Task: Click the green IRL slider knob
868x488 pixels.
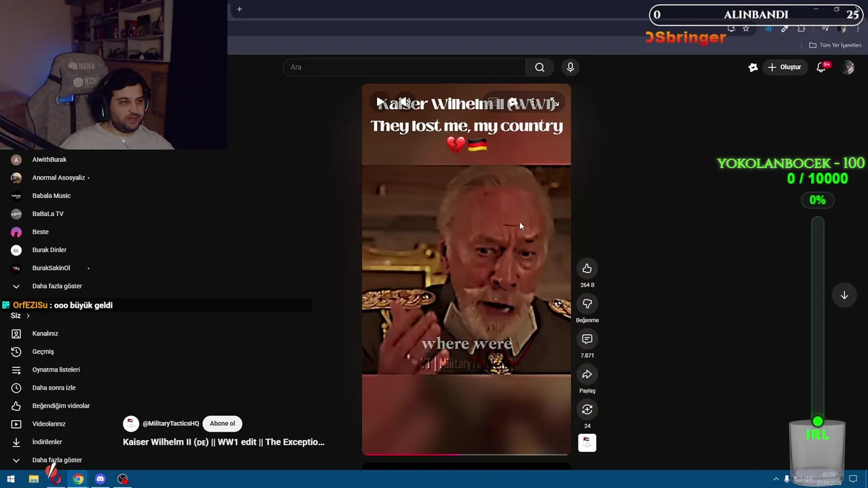Action: [818, 422]
